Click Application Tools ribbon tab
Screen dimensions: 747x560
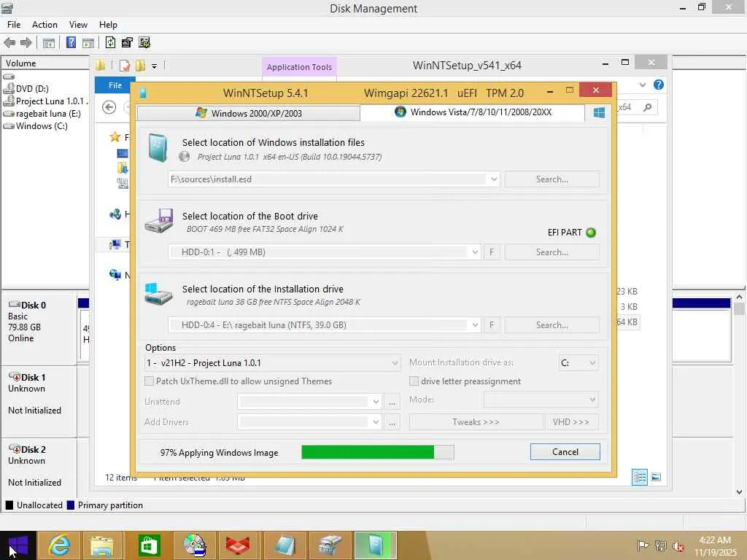[299, 67]
